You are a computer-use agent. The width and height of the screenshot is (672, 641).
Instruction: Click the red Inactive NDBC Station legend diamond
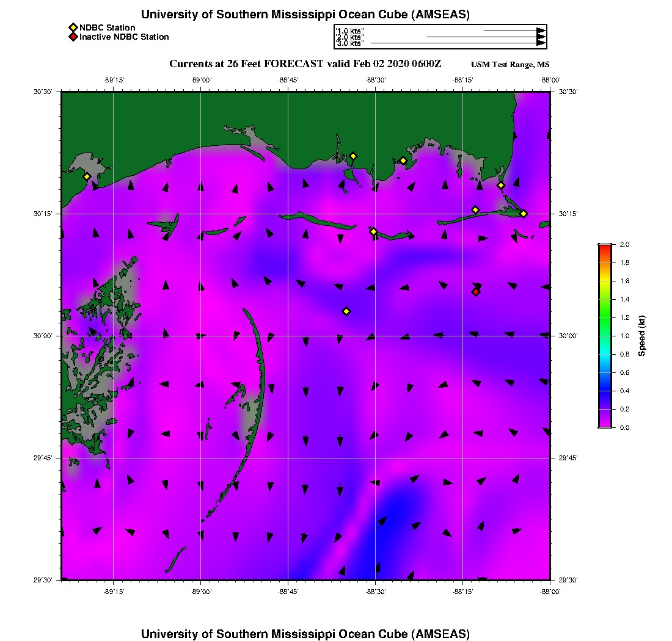coord(73,37)
